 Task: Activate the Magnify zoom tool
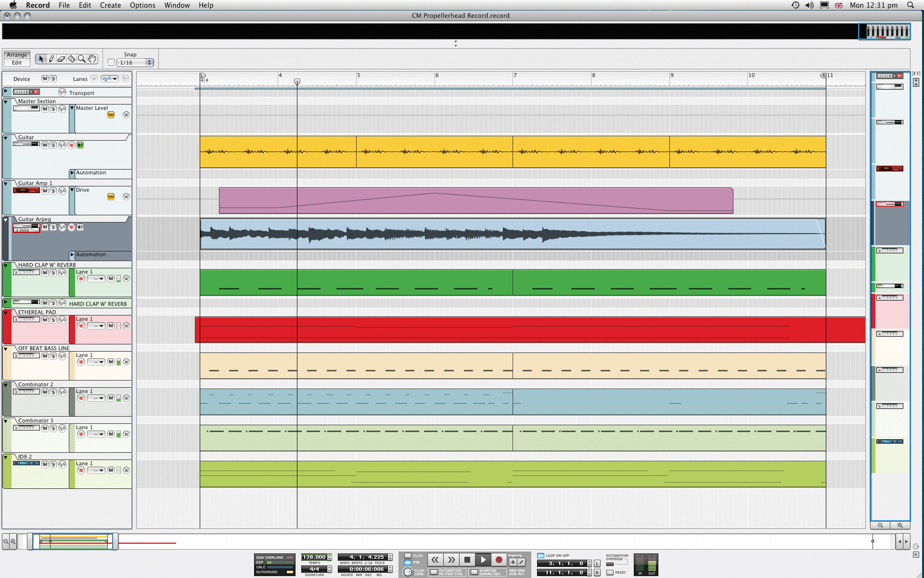pyautogui.click(x=82, y=59)
